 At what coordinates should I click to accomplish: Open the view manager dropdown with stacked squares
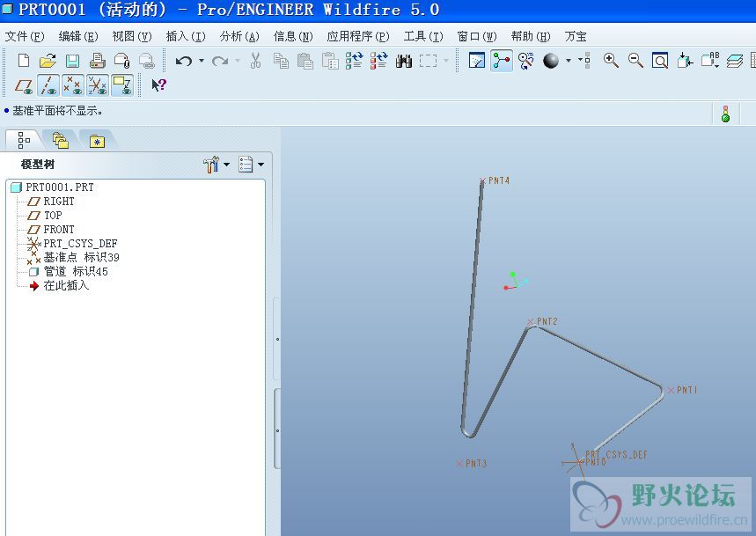(x=585, y=61)
